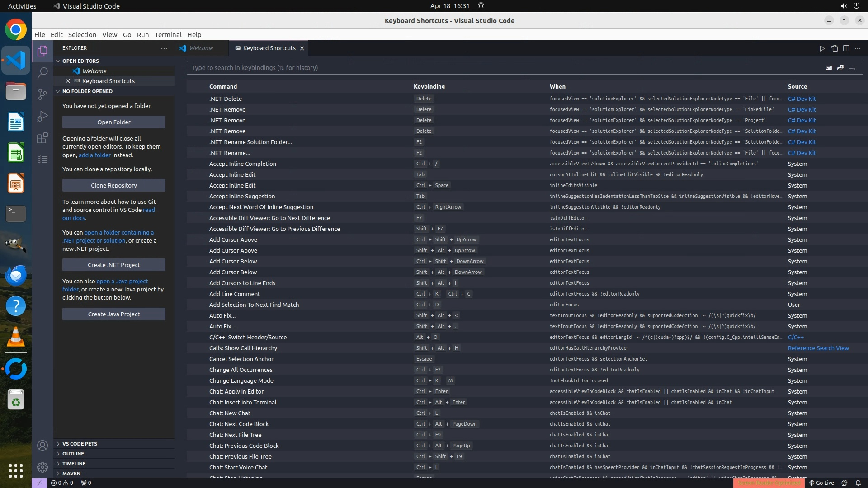Focus the keybindings search field
The image size is (868, 488).
click(x=497, y=68)
